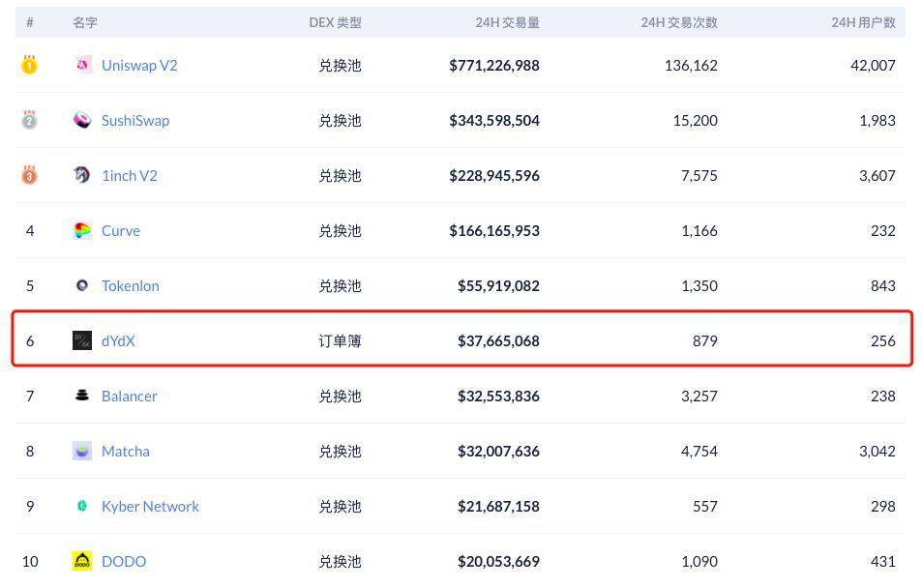Click the gold first-place medal icon
Image resolution: width=922 pixels, height=588 pixels.
click(29, 66)
